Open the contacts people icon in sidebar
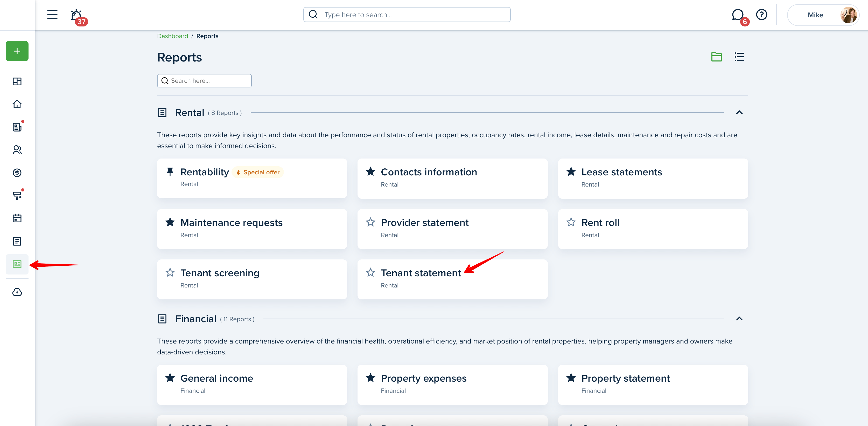 pyautogui.click(x=17, y=150)
